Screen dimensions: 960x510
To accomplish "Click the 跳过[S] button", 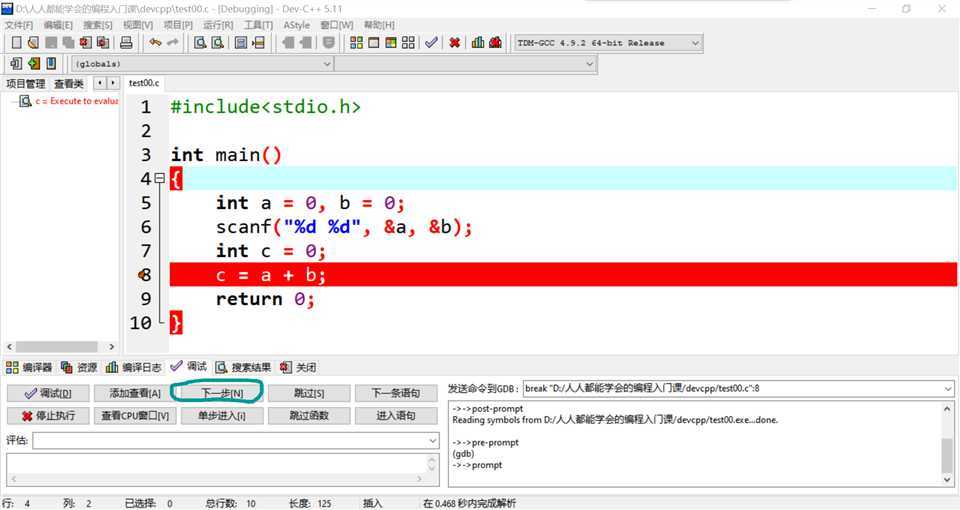I will 309,393.
